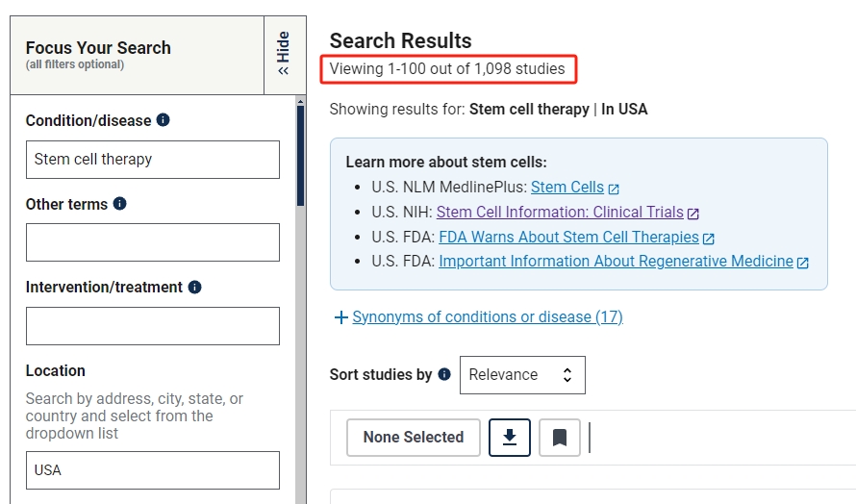Click info icon beside Other terms
The image size is (856, 504).
119,204
